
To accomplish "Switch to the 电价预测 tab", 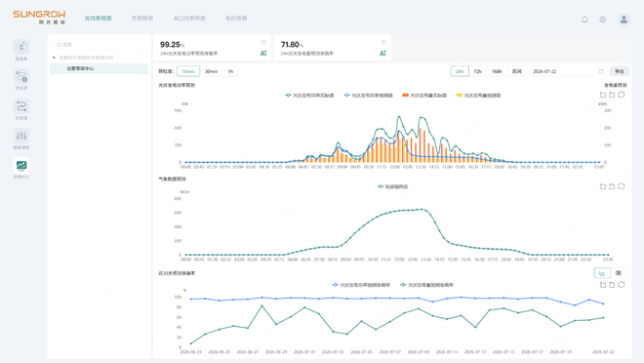I will coord(236,19).
